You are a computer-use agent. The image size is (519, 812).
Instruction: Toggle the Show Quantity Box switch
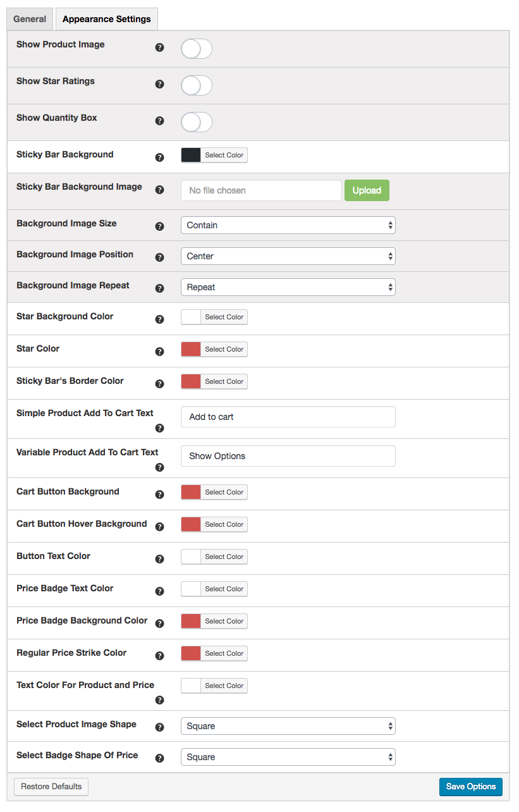196,122
